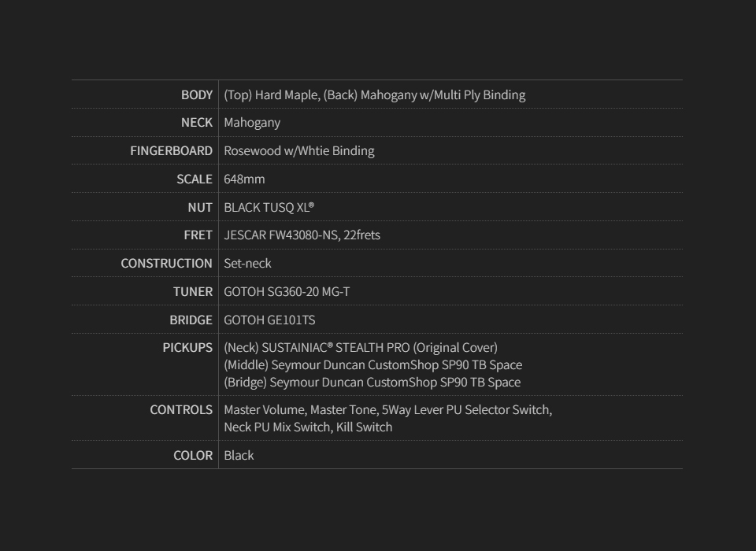
Task: Click the CONSTRUCTION label
Action: point(166,263)
